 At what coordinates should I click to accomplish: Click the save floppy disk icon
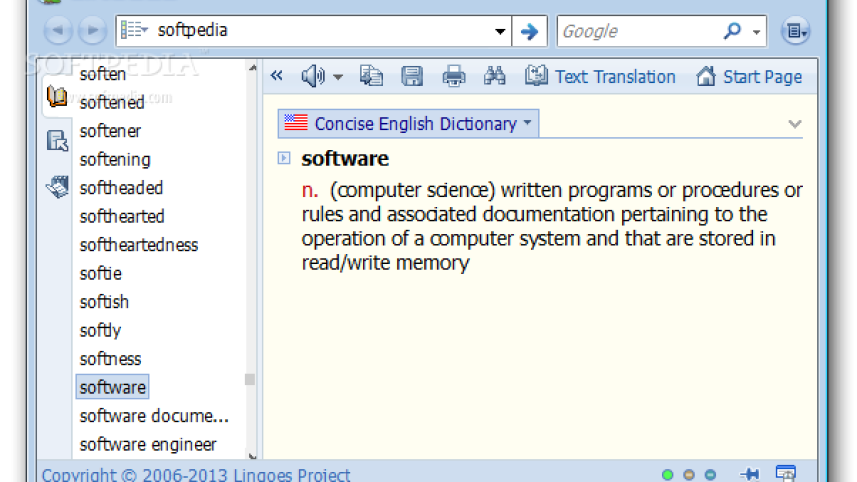click(411, 76)
